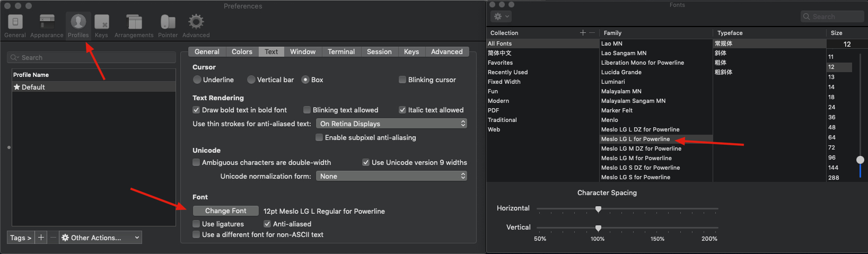Click the plus button to add profile

pyautogui.click(x=41, y=238)
